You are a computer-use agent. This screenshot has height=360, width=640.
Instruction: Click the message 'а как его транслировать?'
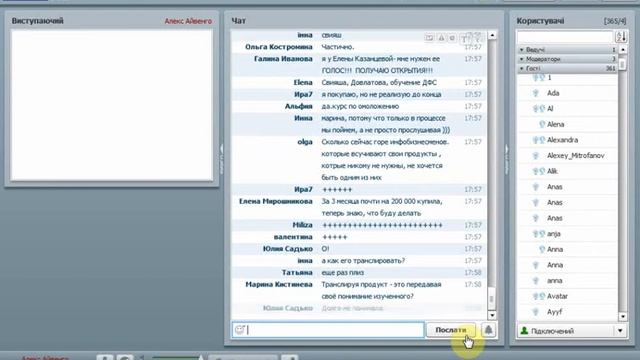(x=363, y=260)
